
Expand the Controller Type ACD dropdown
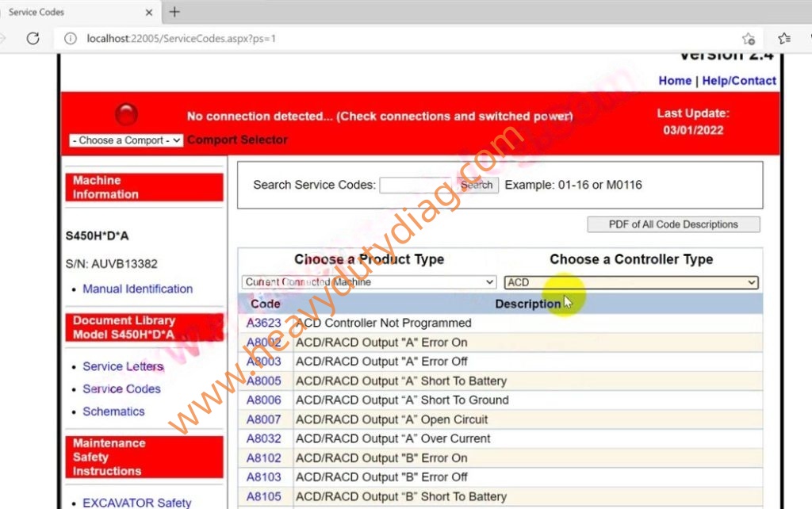pyautogui.click(x=631, y=282)
